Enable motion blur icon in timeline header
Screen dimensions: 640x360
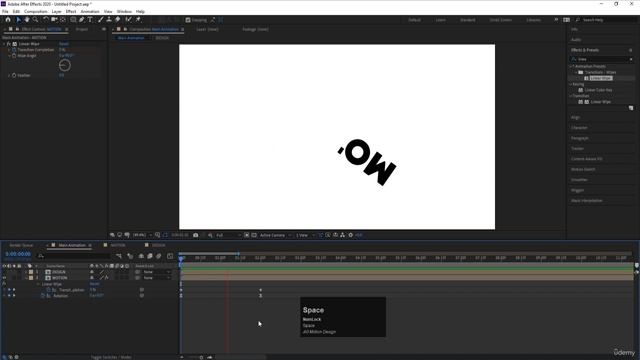pos(159,256)
